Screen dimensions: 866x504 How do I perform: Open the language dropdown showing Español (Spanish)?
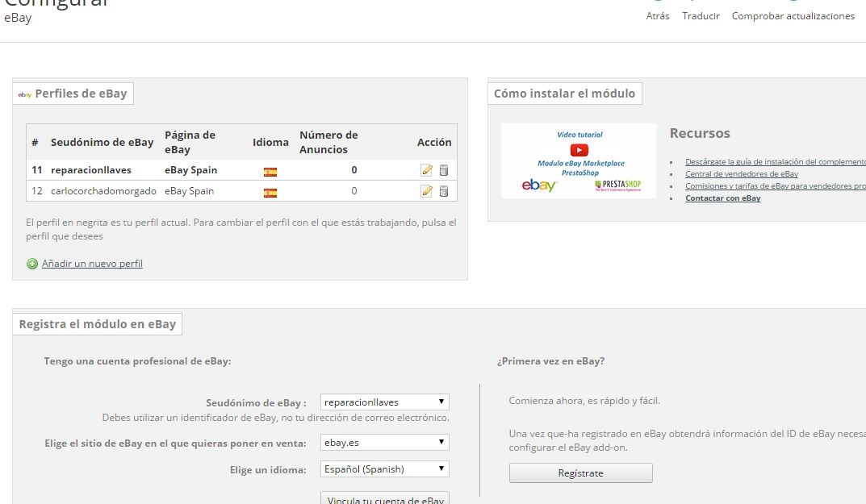click(x=384, y=469)
